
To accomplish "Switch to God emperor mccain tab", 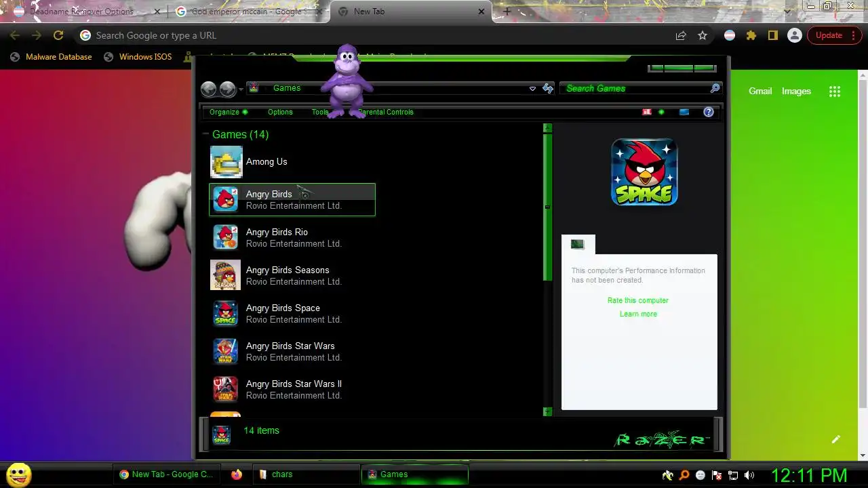I will click(248, 12).
